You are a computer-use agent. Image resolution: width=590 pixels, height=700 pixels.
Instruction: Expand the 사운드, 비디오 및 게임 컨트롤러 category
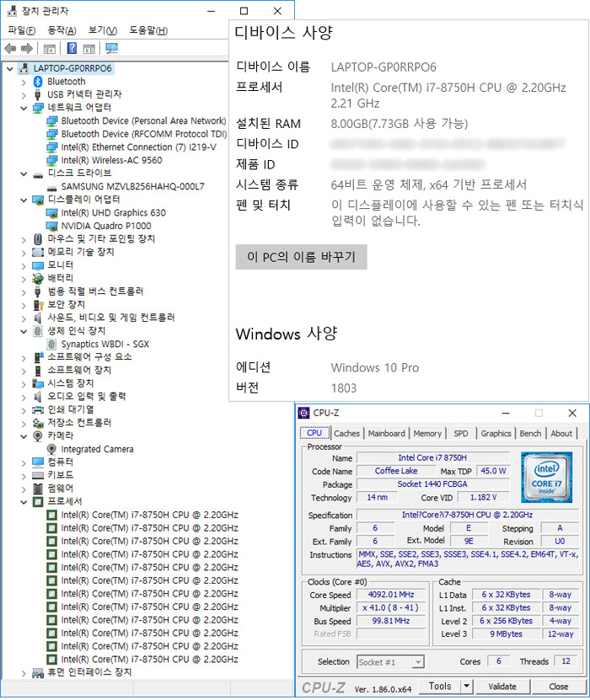click(24, 318)
